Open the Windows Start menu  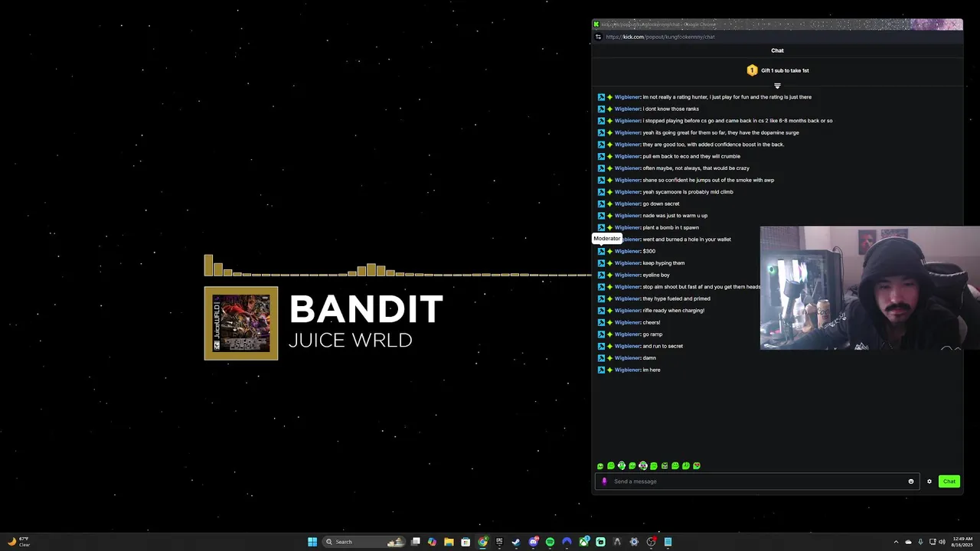[x=312, y=542]
